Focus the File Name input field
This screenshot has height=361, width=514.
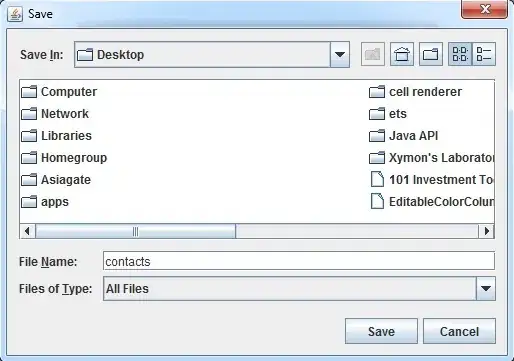pos(299,261)
